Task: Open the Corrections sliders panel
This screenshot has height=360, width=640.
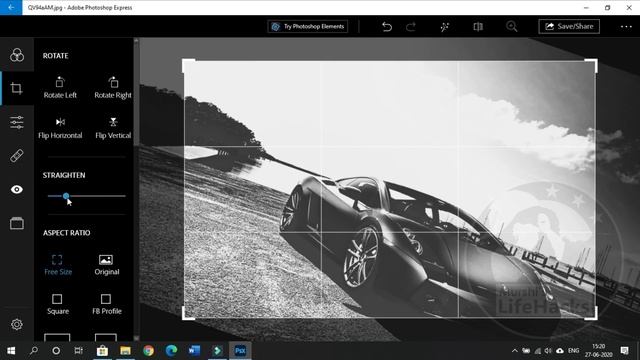Action: click(x=17, y=122)
